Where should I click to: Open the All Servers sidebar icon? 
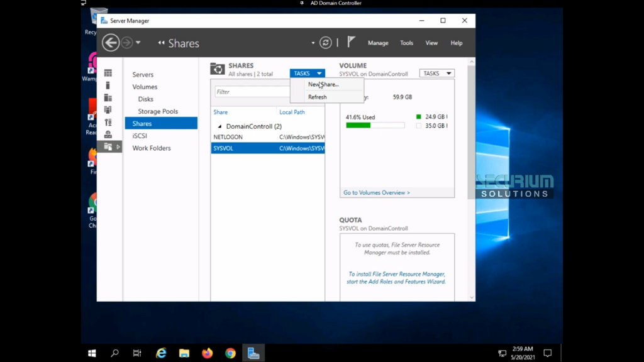(108, 97)
